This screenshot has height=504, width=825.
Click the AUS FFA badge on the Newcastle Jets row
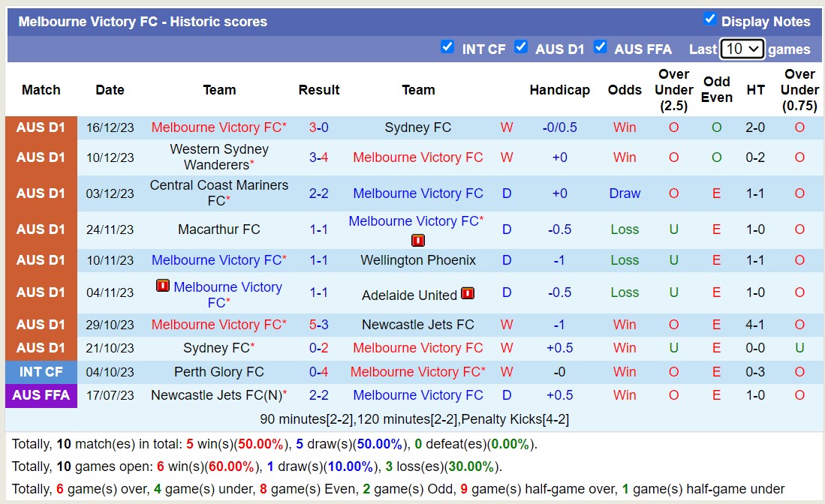tap(41, 395)
